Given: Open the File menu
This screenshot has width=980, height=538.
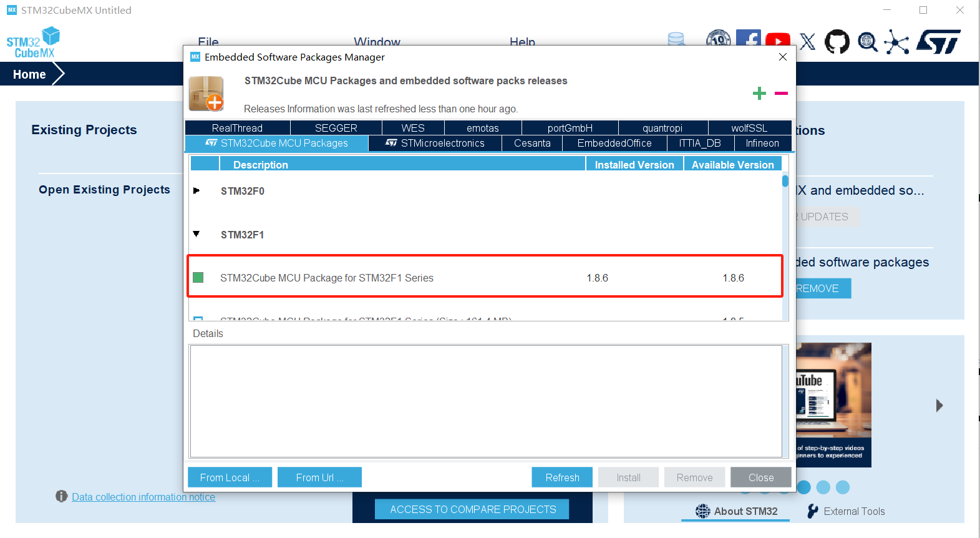Looking at the screenshot, I should [x=208, y=41].
